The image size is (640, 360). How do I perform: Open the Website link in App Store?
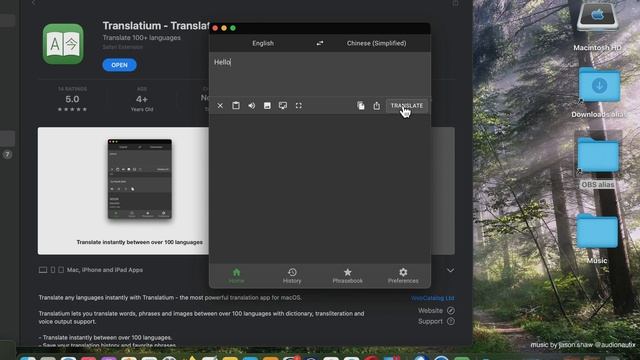pyautogui.click(x=436, y=311)
